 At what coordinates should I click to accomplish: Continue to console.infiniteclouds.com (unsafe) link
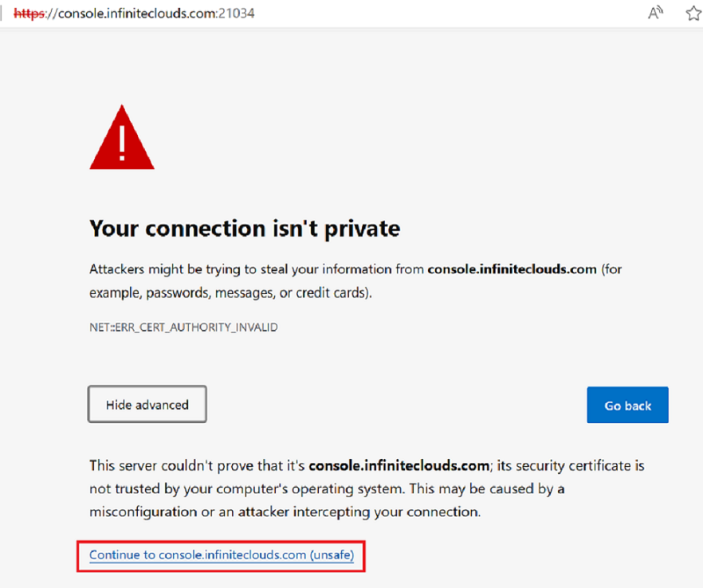[x=221, y=555]
